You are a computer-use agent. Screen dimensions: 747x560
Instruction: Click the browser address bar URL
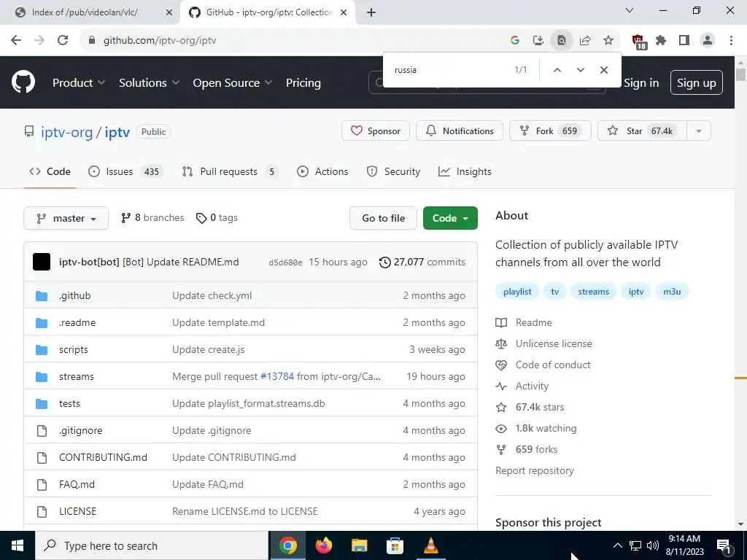tap(160, 41)
